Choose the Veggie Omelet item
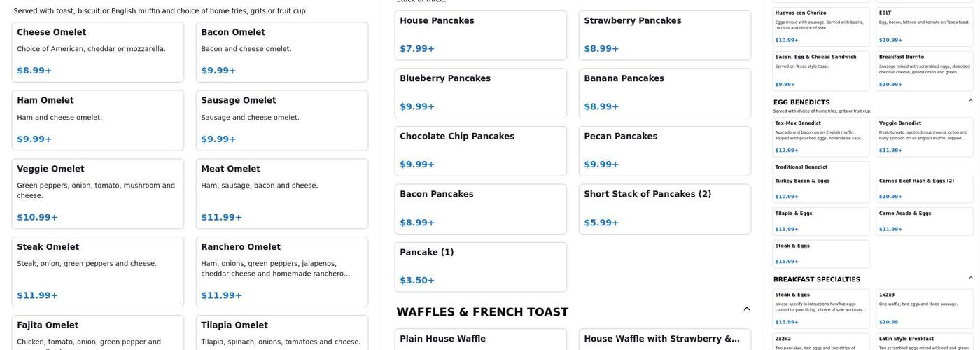This screenshot has height=350, width=980. [98, 194]
